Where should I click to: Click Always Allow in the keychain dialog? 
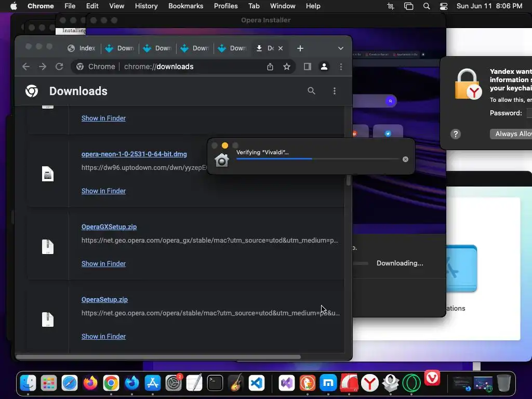[511, 134]
